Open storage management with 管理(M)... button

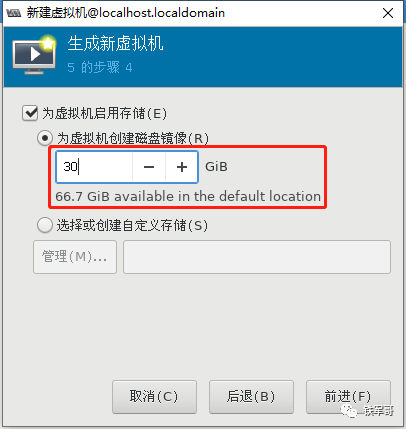[x=75, y=257]
